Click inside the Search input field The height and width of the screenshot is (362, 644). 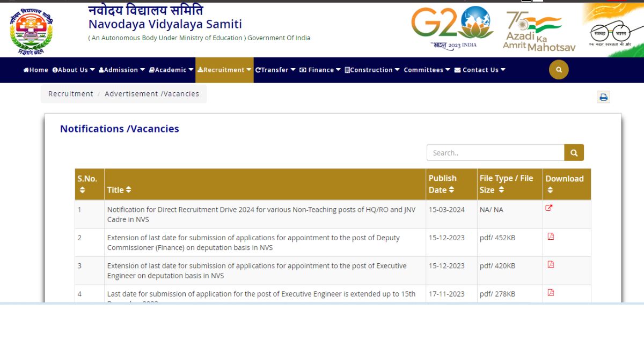pyautogui.click(x=488, y=152)
